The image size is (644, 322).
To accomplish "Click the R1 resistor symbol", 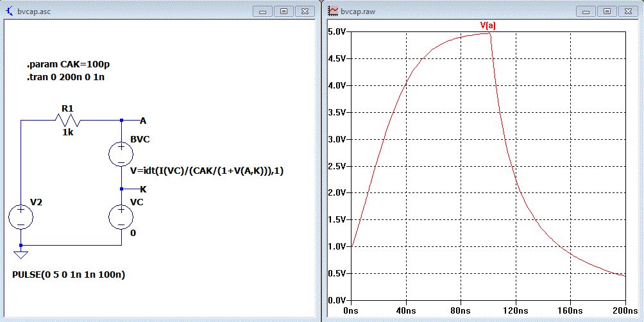I will coord(67,120).
